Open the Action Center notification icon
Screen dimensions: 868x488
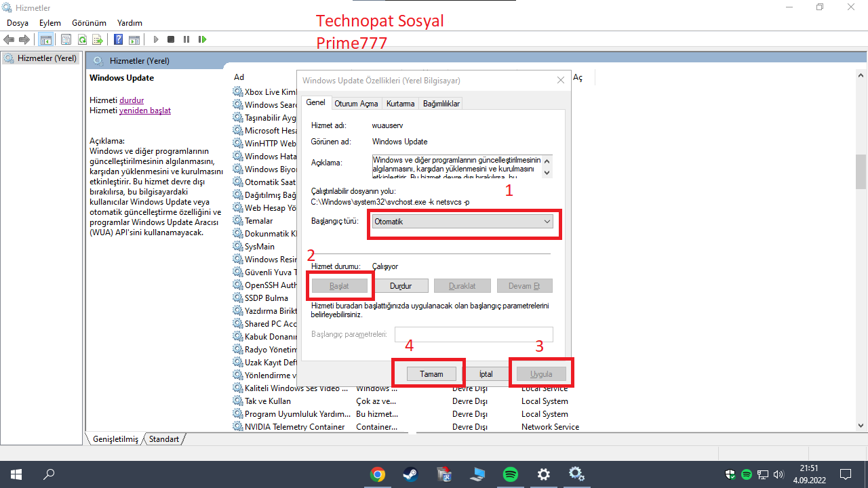coord(846,474)
